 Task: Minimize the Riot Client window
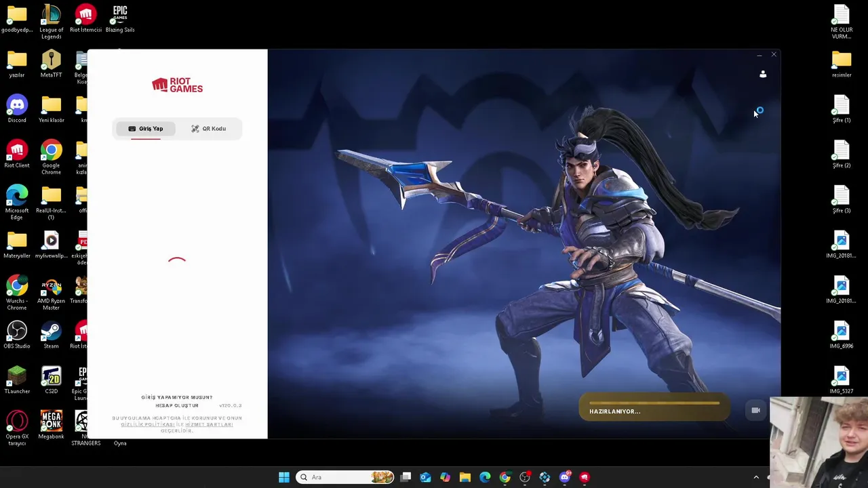pyautogui.click(x=759, y=55)
